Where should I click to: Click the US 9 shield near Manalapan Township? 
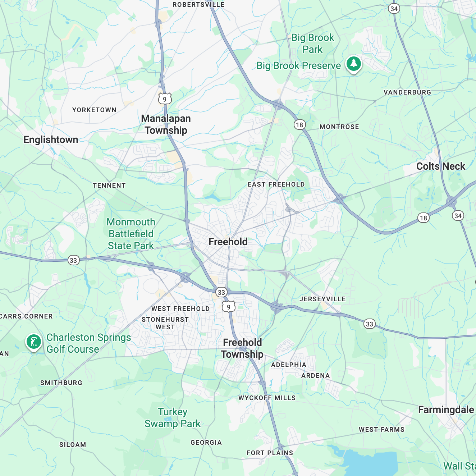point(165,99)
